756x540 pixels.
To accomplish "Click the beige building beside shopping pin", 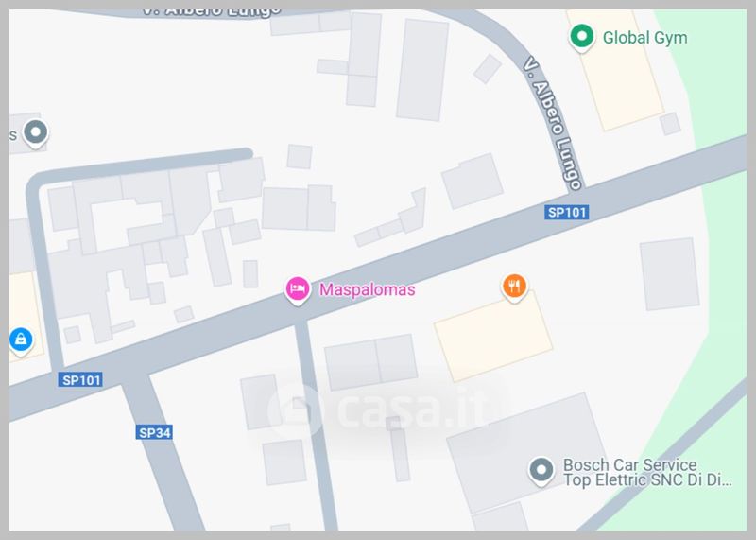I will (x=25, y=316).
